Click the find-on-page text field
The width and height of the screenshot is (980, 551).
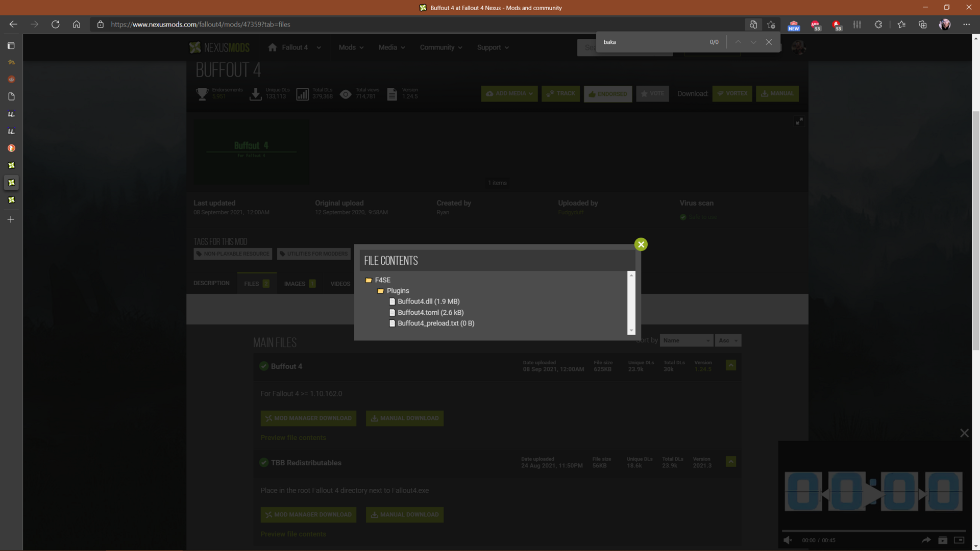tap(653, 42)
